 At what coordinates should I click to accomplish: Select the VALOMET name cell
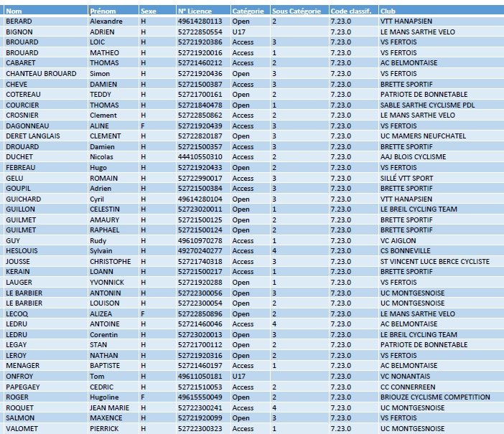click(x=23, y=429)
